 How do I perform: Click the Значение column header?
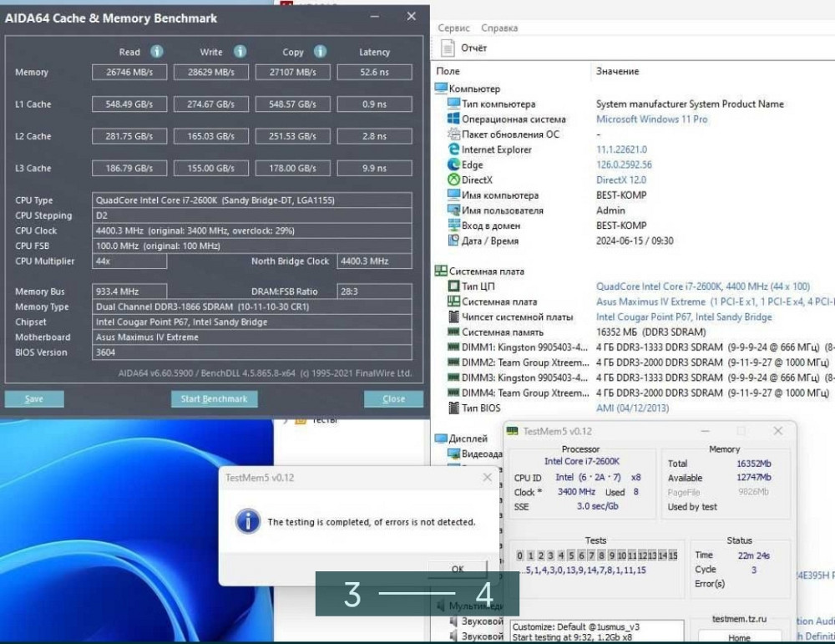pyautogui.click(x=617, y=72)
